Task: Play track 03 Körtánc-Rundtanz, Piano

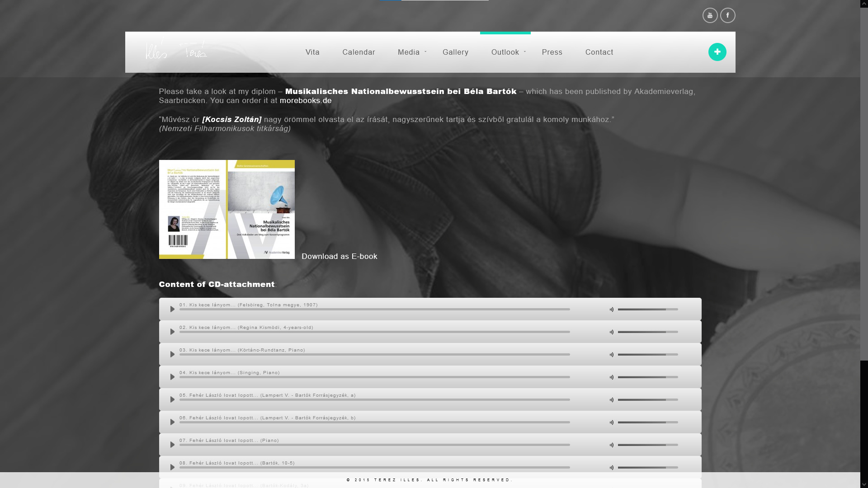Action: click(x=172, y=354)
